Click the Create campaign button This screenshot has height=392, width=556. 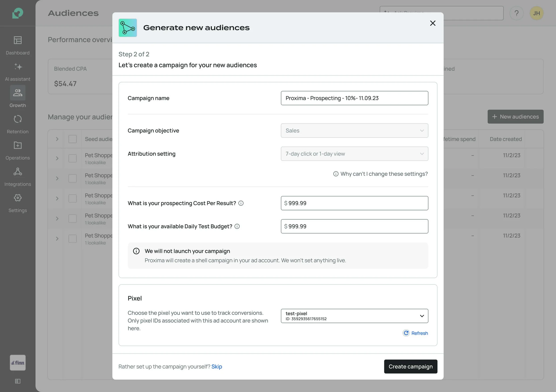(411, 367)
